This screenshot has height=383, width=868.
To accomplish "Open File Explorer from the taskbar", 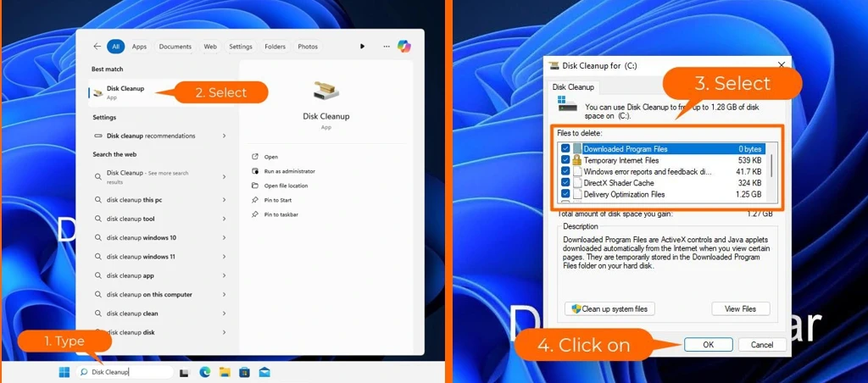I will [224, 372].
